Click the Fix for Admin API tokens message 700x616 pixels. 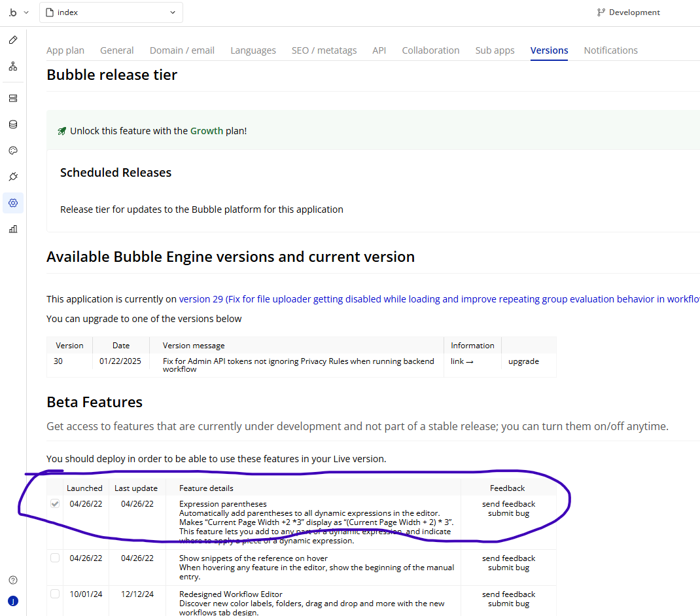(298, 365)
